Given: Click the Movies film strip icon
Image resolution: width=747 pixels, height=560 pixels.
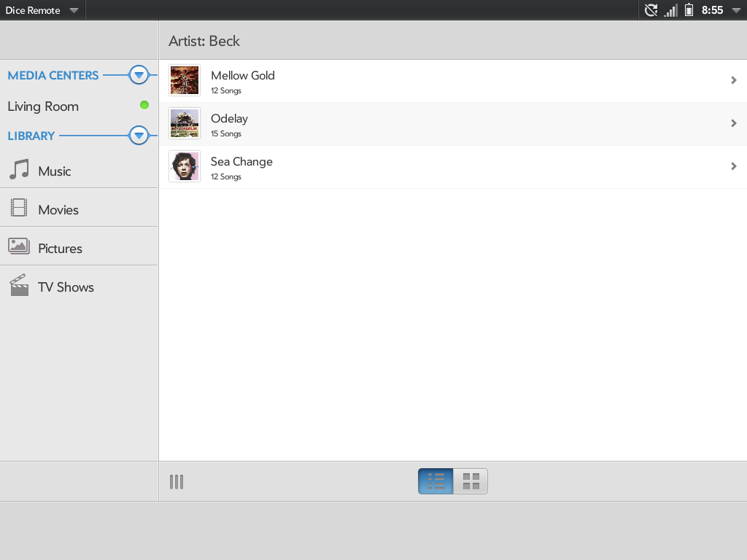Looking at the screenshot, I should point(19,209).
